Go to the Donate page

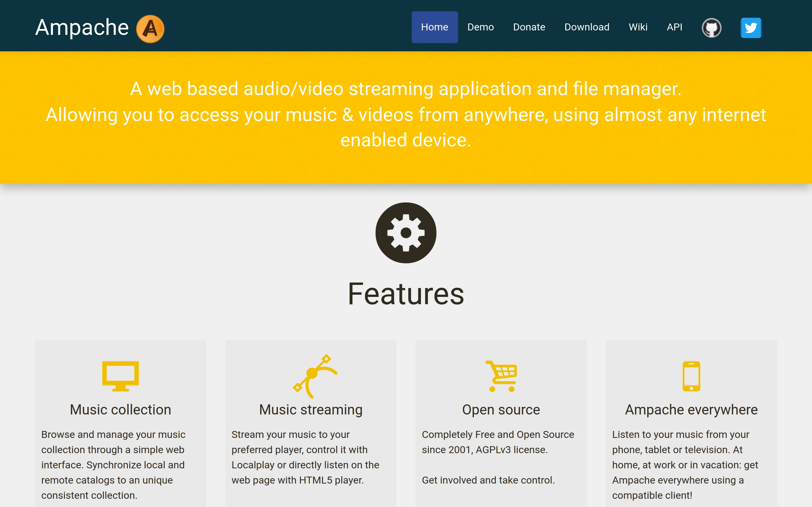tap(529, 27)
